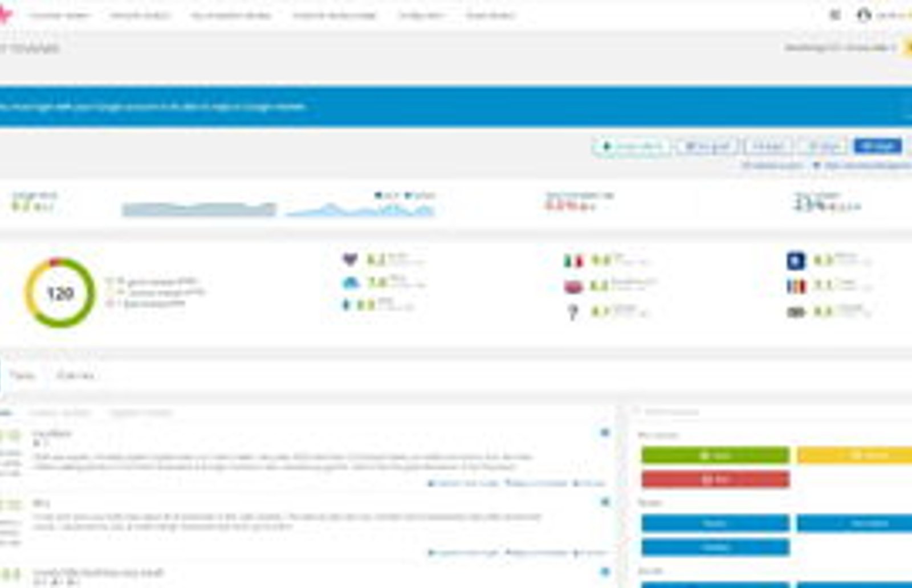Viewport: 912px width, 588px height.
Task: Click the yellow neutral-reviews legend entry
Action: pyautogui.click(x=156, y=292)
